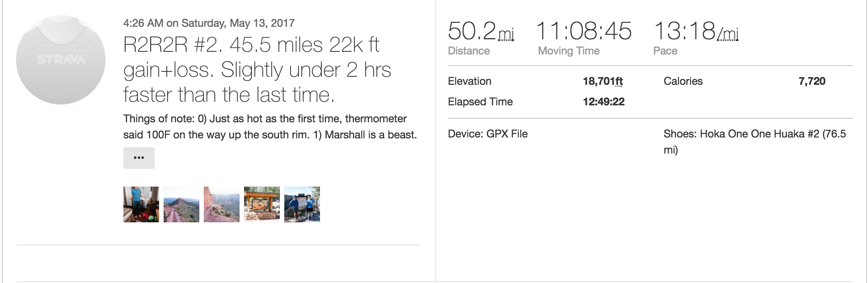
Task: Click the 11:08:45 moving time value
Action: point(583,31)
